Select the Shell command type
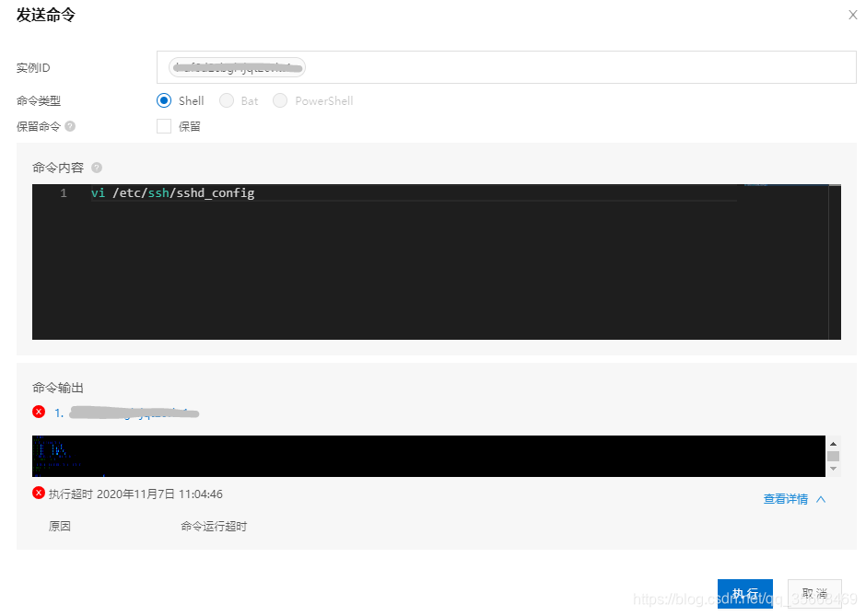Image resolution: width=866 pixels, height=616 pixels. tap(164, 100)
